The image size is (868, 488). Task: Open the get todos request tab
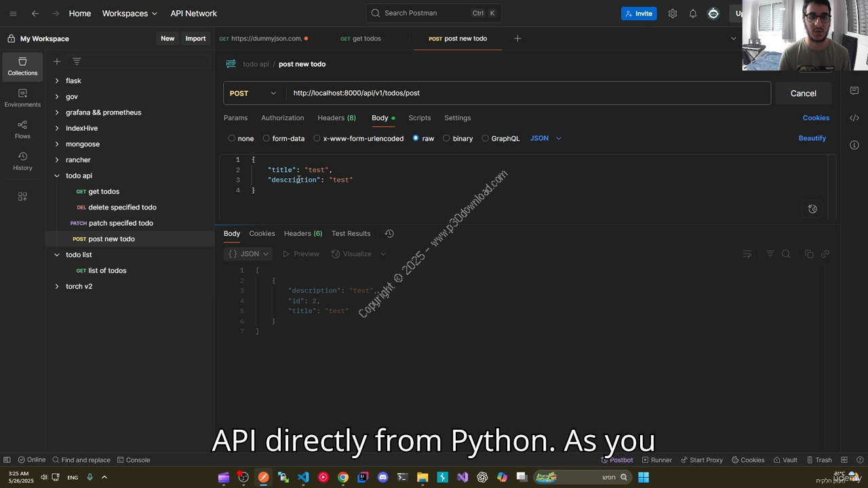361,39
